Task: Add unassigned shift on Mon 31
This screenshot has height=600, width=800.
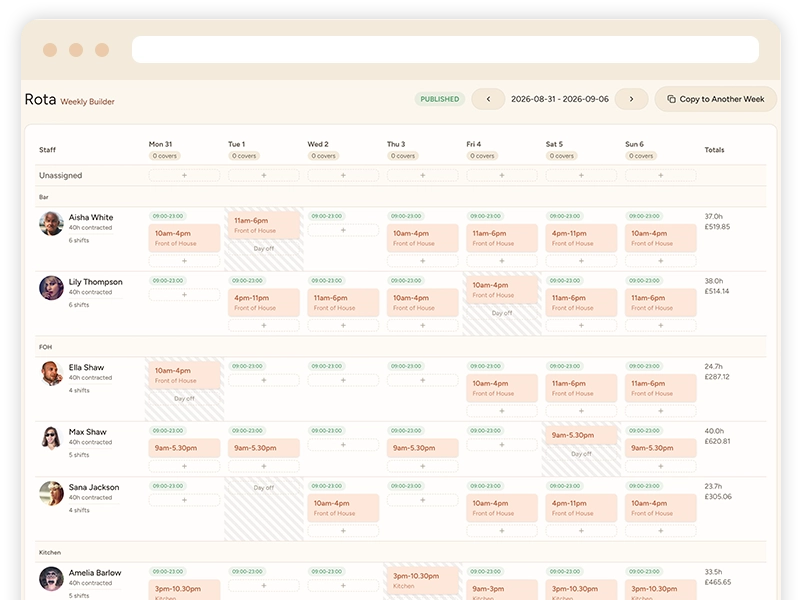Action: pyautogui.click(x=184, y=176)
